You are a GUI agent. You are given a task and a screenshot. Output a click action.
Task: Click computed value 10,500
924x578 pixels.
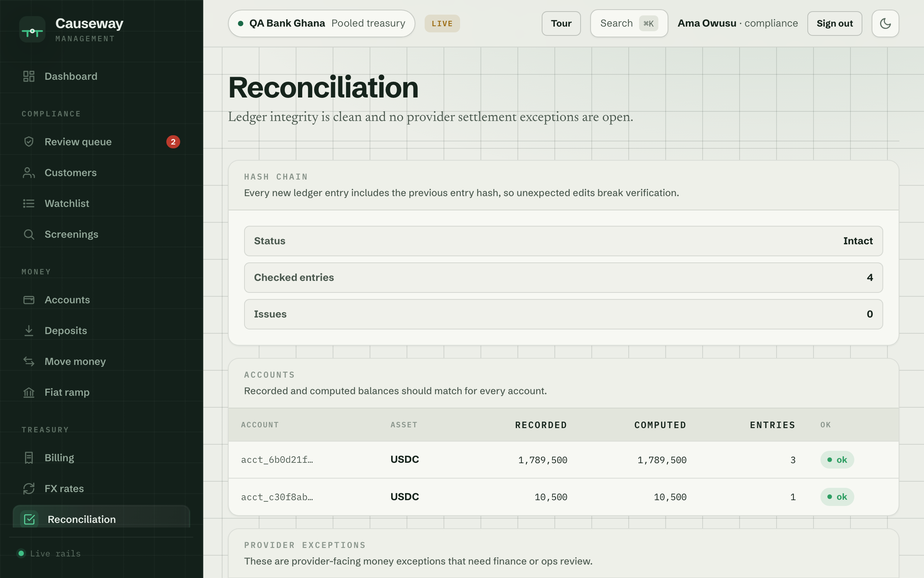click(x=670, y=497)
